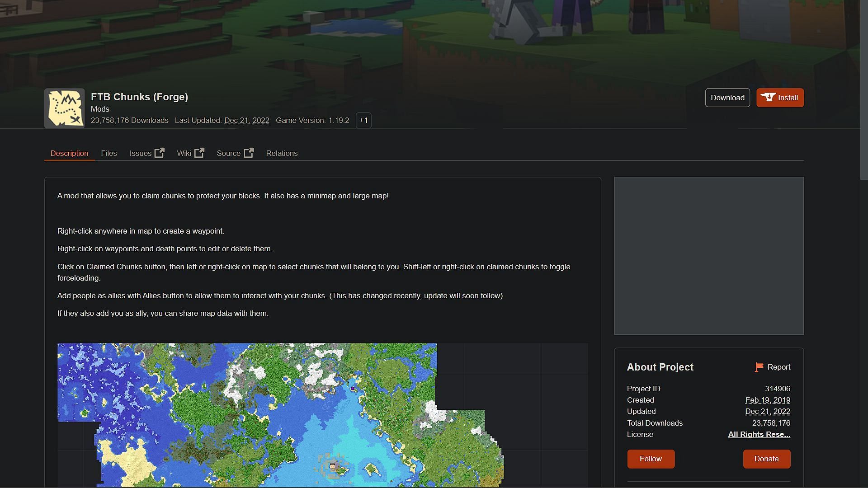This screenshot has width=868, height=488.
Task: Click the Install button icon
Action: tap(769, 97)
